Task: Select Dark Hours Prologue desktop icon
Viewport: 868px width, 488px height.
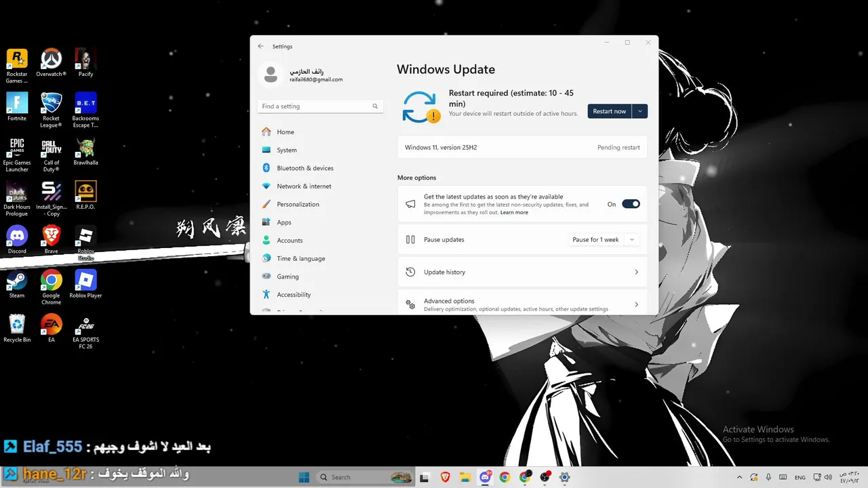Action: pyautogui.click(x=17, y=199)
